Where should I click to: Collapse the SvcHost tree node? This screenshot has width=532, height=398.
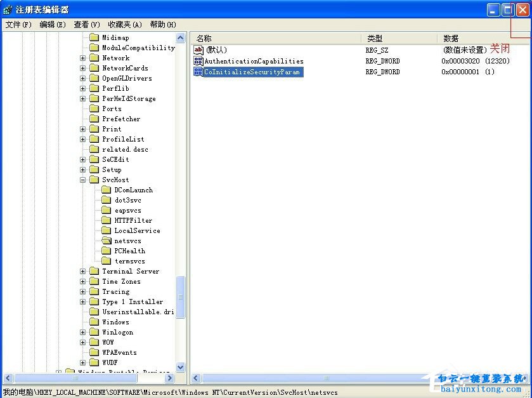[84, 180]
